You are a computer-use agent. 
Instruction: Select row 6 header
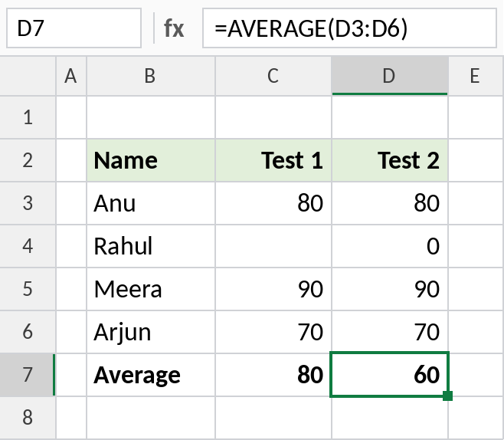[28, 332]
